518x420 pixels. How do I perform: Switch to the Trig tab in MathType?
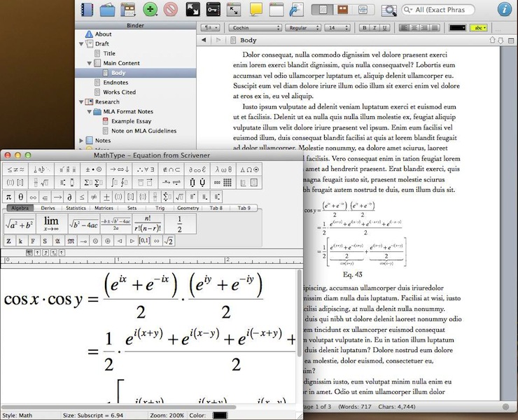point(160,208)
